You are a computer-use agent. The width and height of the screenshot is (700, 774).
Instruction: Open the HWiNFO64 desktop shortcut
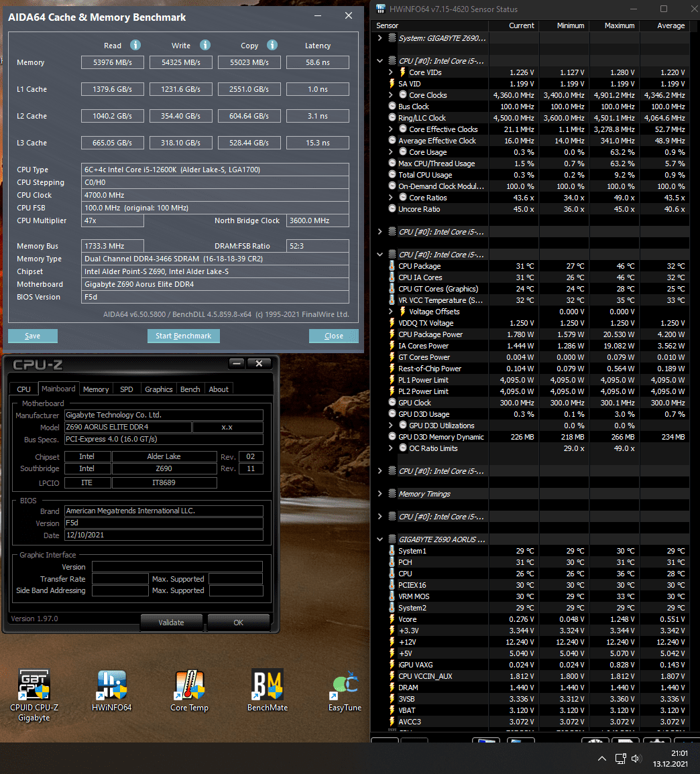coord(112,690)
